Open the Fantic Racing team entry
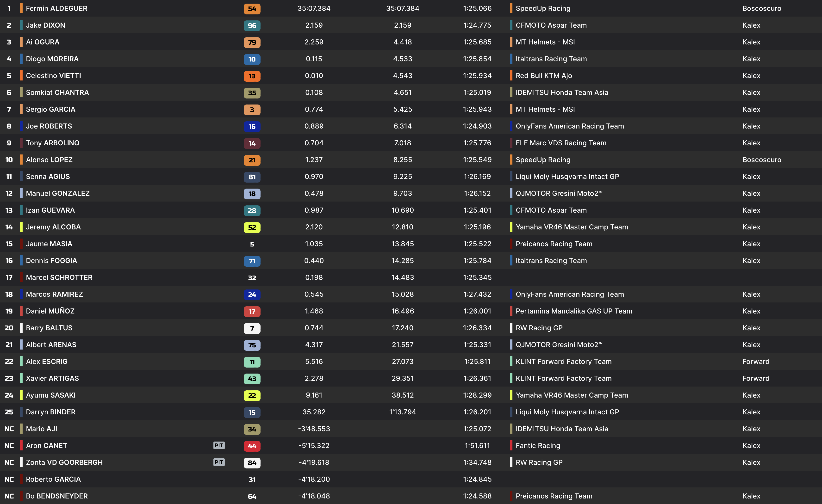This screenshot has width=822, height=504. (x=538, y=446)
